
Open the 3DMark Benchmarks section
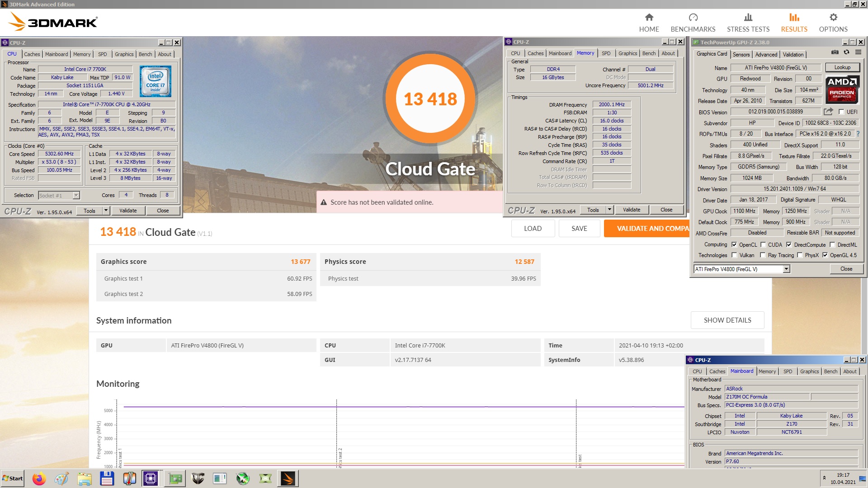pos(693,23)
